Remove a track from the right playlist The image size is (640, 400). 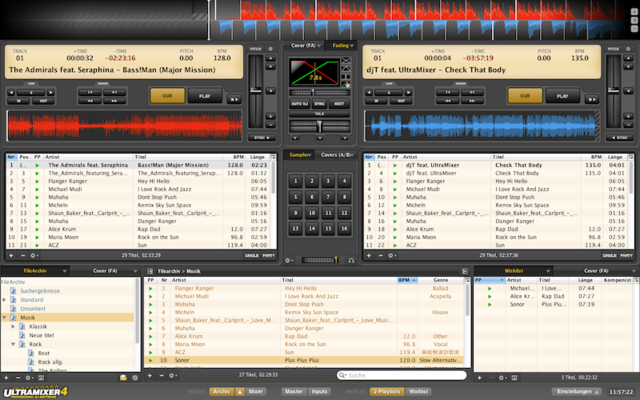(380, 256)
